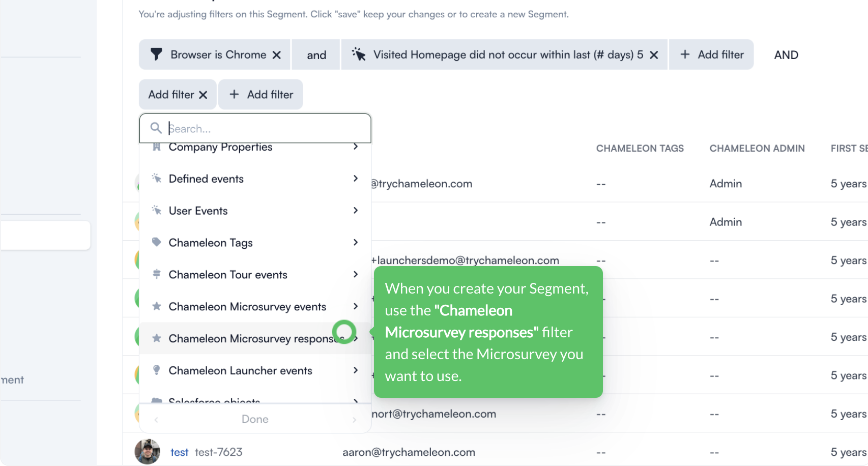Click nort@trychameleon.com email cell
This screenshot has height=466, width=868.
(x=433, y=414)
